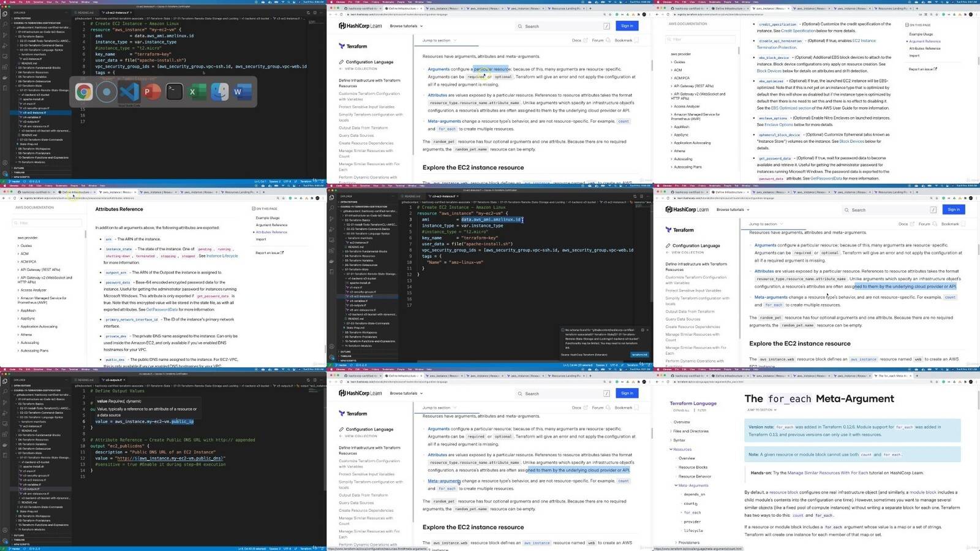Select Word in the app switcher

242,92
